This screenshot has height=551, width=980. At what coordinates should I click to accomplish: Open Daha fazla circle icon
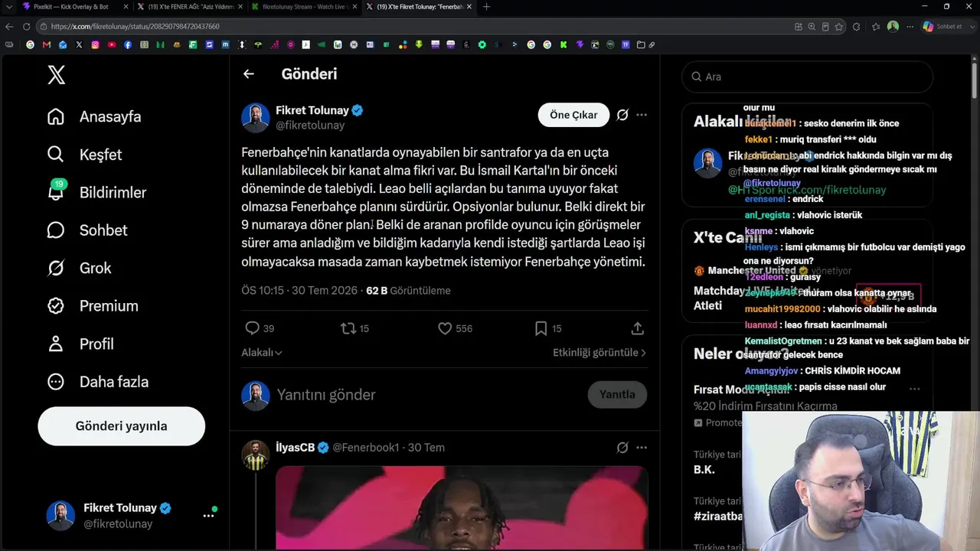(56, 382)
